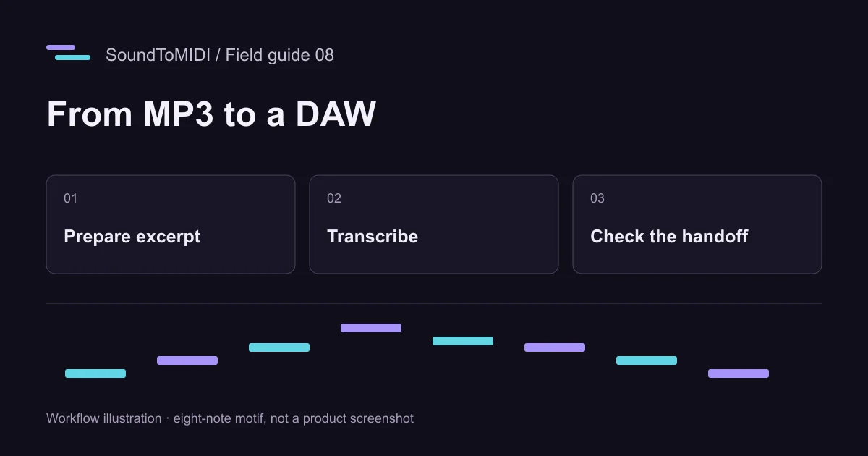Click the SoundToMIDI two-bar logo icon

click(69, 53)
